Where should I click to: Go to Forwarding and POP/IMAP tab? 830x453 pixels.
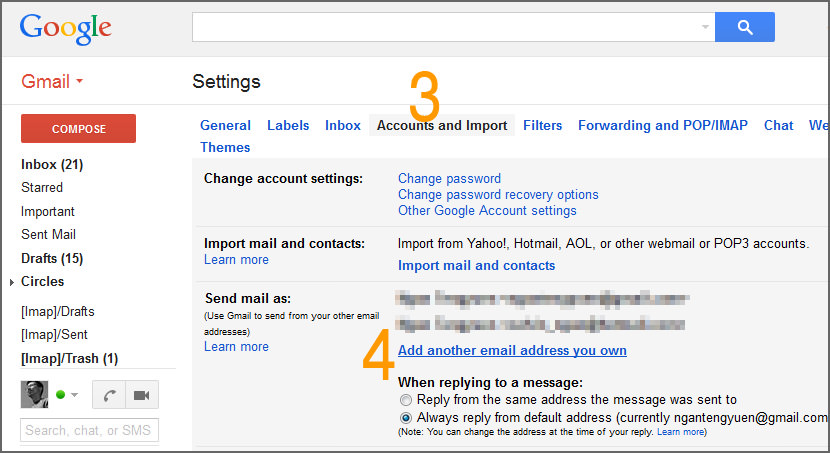tap(663, 125)
